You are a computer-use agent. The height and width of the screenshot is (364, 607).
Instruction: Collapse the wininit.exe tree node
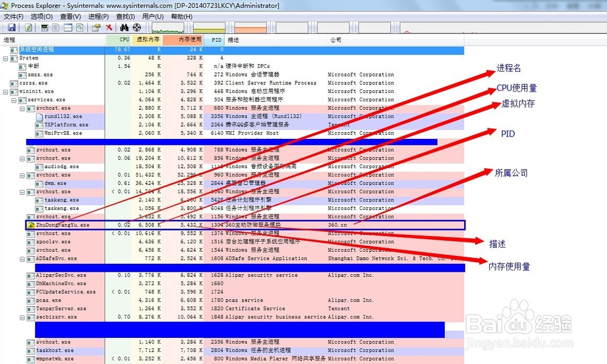point(5,92)
